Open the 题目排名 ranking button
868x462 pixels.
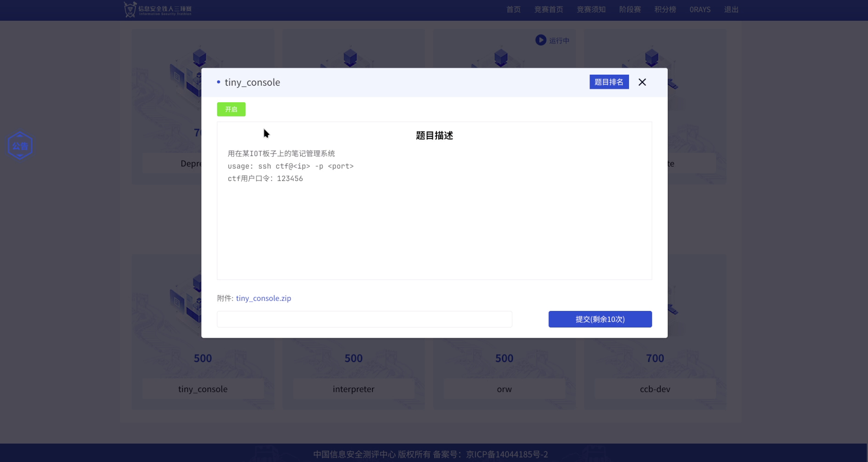coord(609,82)
